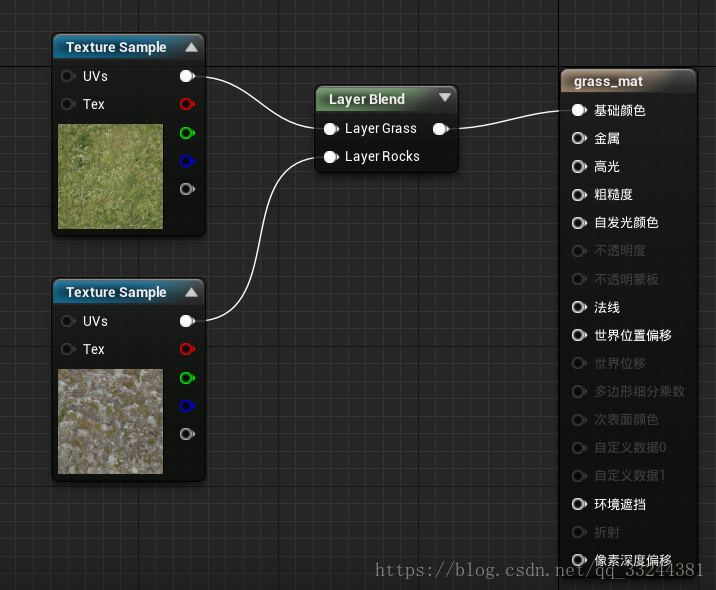
Task: Click UVs input pin on bottom Texture Sample
Action: click(68, 321)
